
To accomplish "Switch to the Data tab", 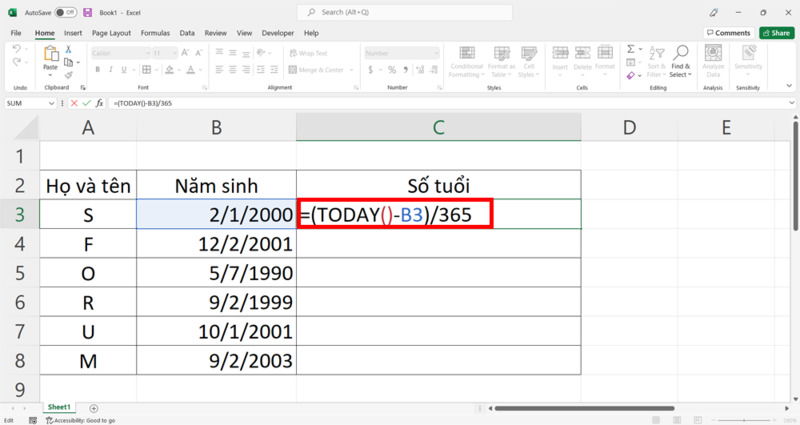I will pos(187,33).
